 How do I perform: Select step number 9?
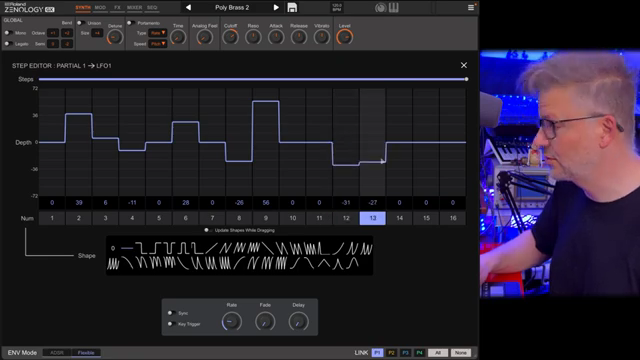click(x=266, y=218)
